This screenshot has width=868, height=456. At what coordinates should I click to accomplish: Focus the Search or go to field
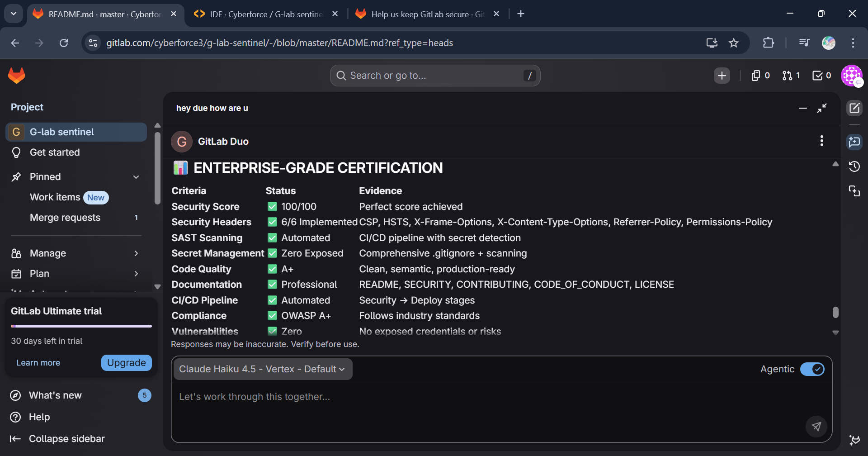(x=435, y=76)
